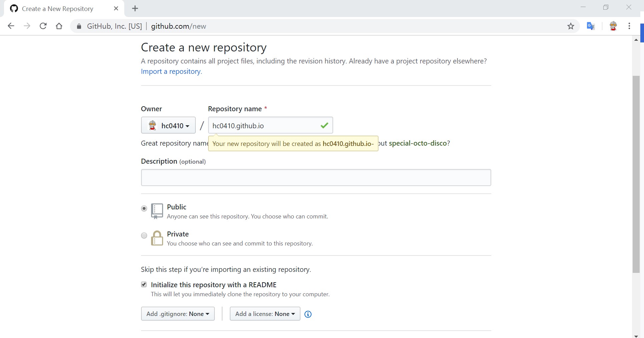Screen dimensions: 644x338
Task: Click into the Description text field
Action: coord(316,178)
